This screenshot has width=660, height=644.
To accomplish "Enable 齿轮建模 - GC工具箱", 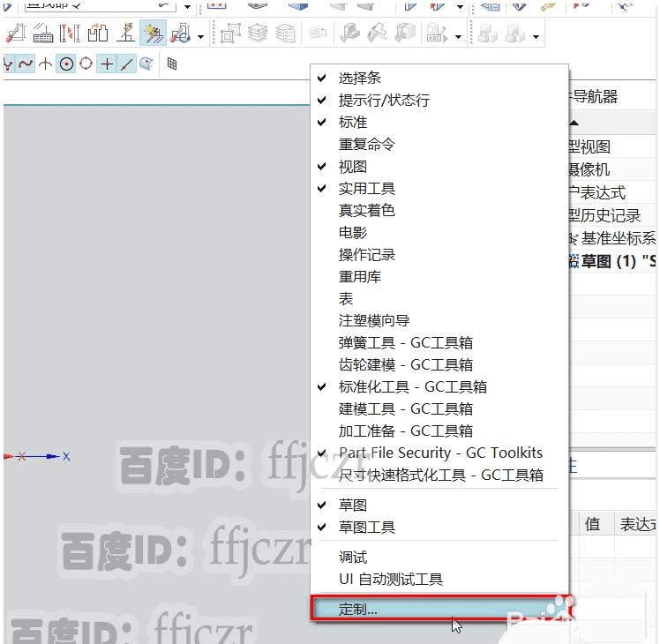I will point(439,365).
